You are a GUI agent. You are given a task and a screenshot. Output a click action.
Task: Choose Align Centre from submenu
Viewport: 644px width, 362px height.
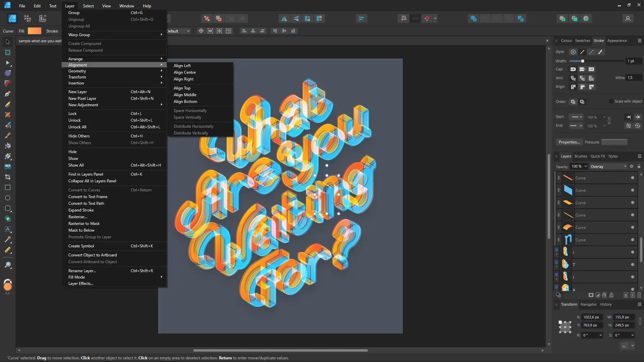(184, 72)
